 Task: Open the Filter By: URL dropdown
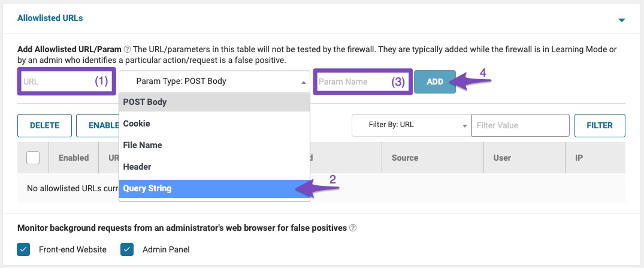coord(411,125)
